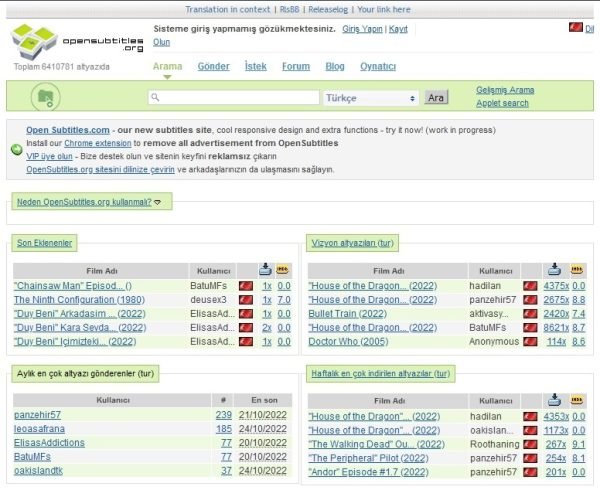Open the Forum menu item
The width and height of the screenshot is (600, 490).
click(x=296, y=67)
